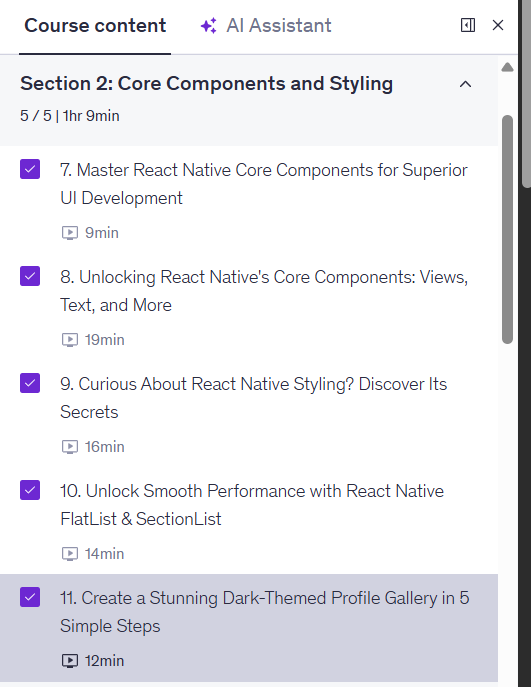
Task: Click the 14min duration label
Action: (105, 553)
